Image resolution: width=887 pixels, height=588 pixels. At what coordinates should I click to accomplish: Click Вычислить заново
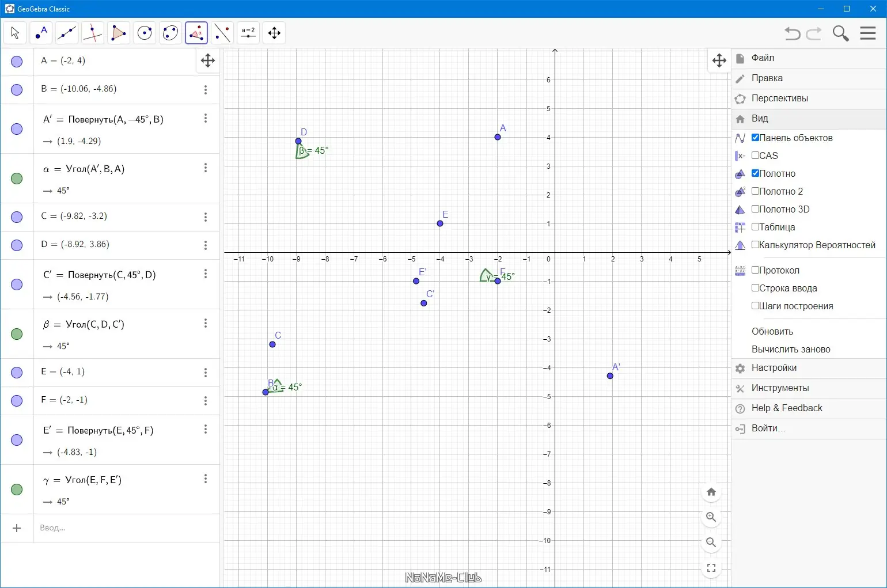point(791,350)
